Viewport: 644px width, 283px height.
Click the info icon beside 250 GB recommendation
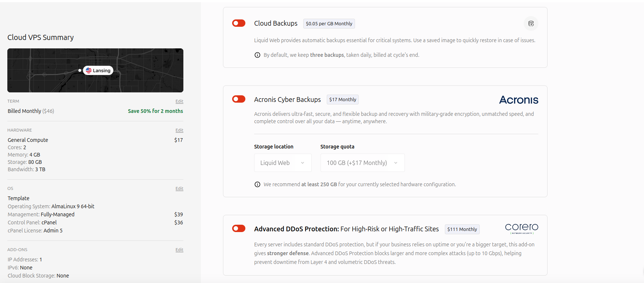click(x=257, y=184)
